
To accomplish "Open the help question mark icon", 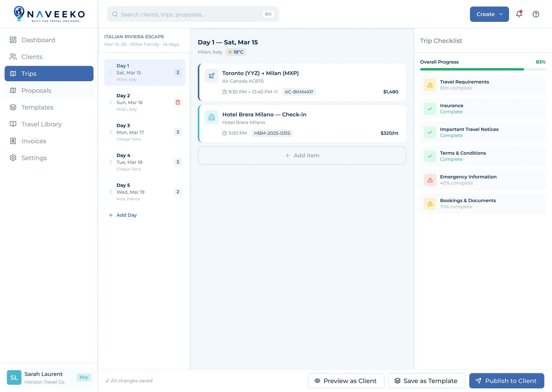I will click(x=536, y=14).
